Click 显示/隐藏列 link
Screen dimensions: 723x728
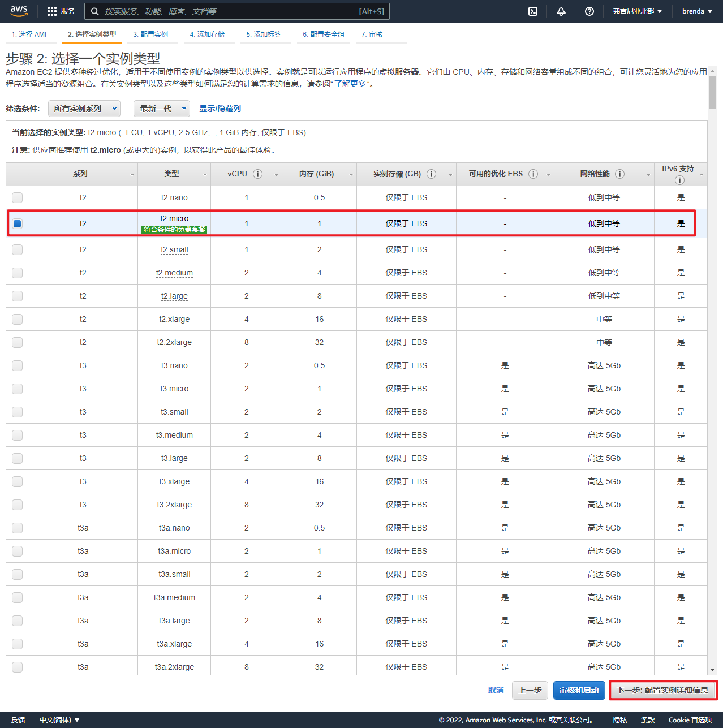(x=220, y=109)
